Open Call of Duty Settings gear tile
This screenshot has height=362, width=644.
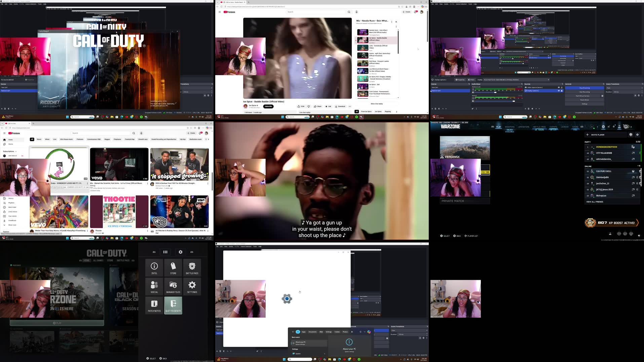(x=192, y=286)
